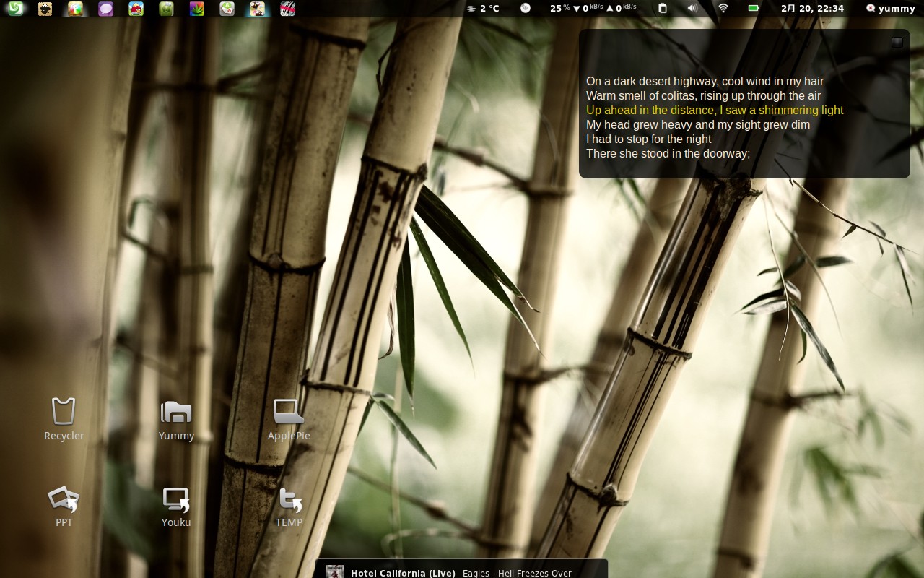Click 'Eagles - Hell Freezes Over' text
This screenshot has width=924, height=578.
pyautogui.click(x=517, y=573)
